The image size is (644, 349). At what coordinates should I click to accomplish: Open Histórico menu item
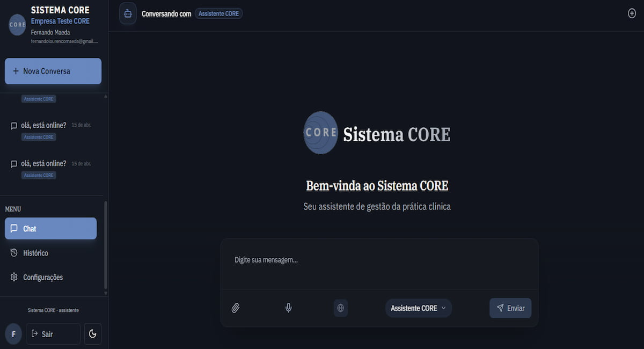pos(50,253)
